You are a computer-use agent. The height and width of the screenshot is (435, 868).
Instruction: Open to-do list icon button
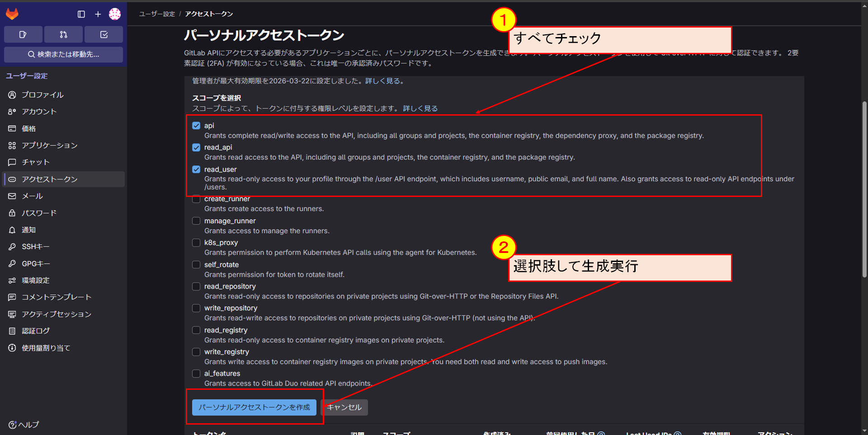point(104,34)
